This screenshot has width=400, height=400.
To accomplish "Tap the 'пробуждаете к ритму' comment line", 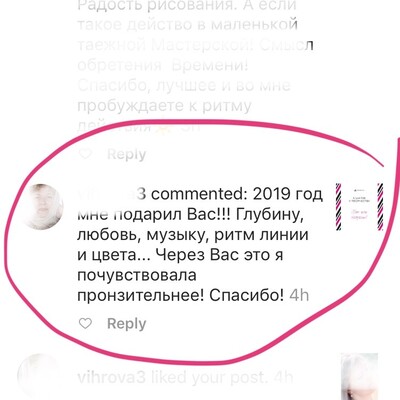I will tap(164, 106).
